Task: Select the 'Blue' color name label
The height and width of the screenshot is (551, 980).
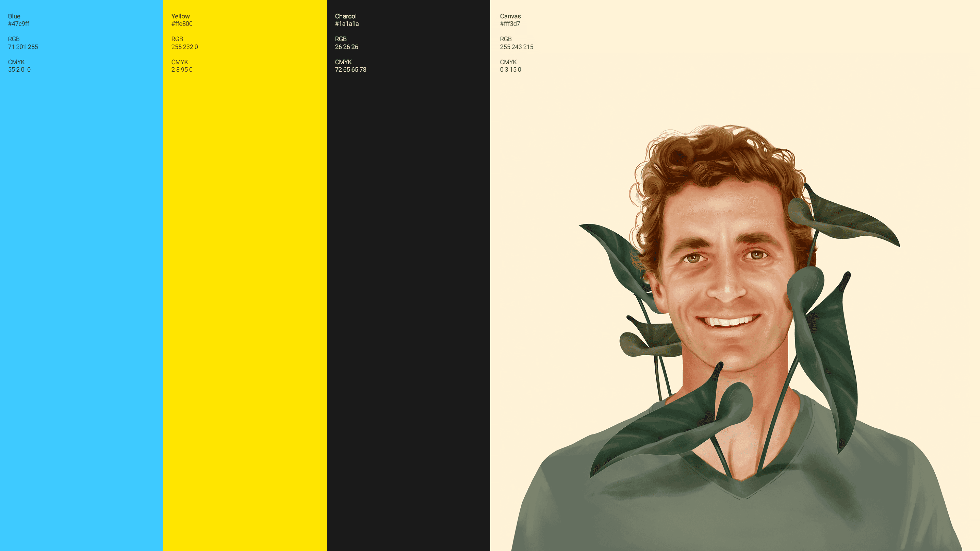Action: [14, 16]
